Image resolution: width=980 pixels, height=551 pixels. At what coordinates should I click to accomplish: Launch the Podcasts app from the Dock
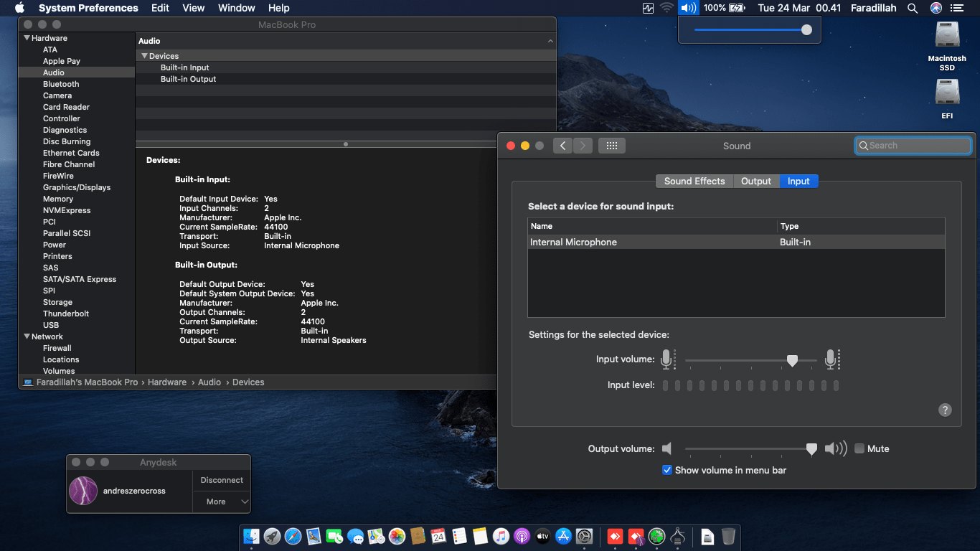[x=522, y=536]
